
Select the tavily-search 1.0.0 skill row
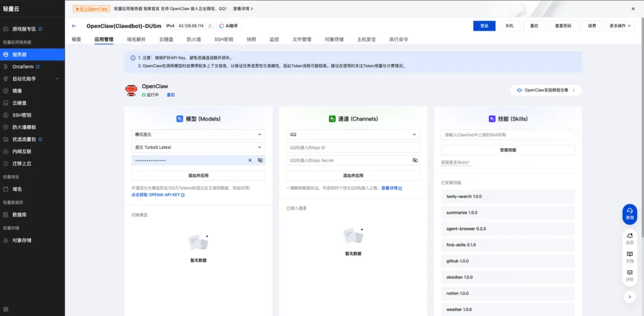point(508,196)
